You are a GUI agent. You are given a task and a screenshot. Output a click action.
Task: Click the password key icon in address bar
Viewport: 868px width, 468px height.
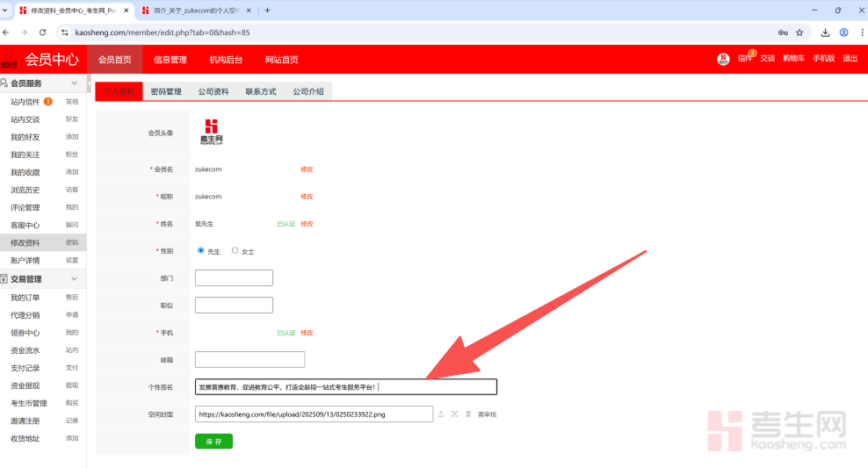782,32
